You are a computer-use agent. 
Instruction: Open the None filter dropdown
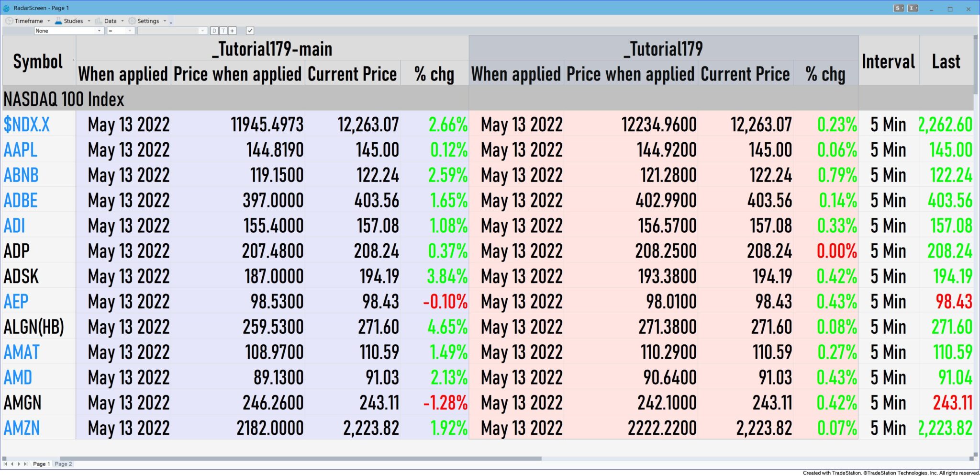pos(68,31)
